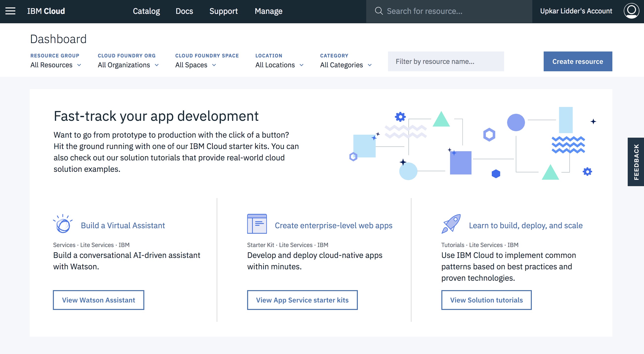The height and width of the screenshot is (354, 644).
Task: Go to the Docs menu item
Action: pos(184,11)
